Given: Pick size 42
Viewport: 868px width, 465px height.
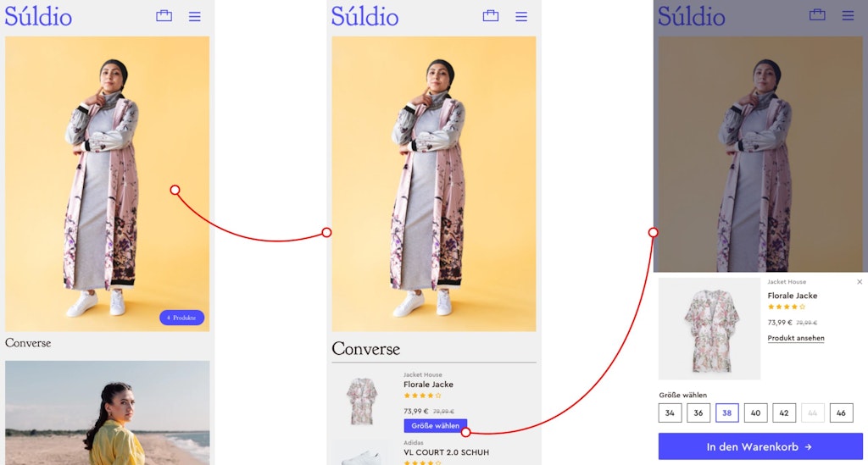Looking at the screenshot, I should 784,413.
